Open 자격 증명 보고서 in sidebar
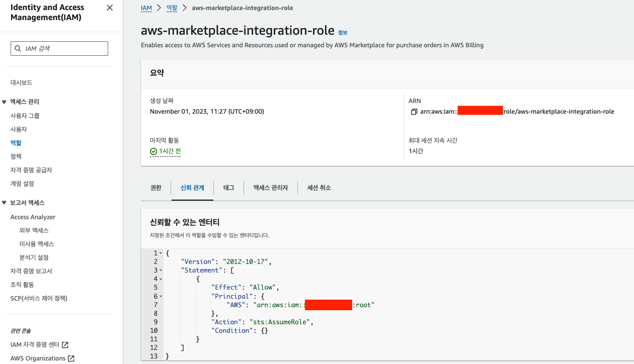634x364 pixels. tap(31, 271)
